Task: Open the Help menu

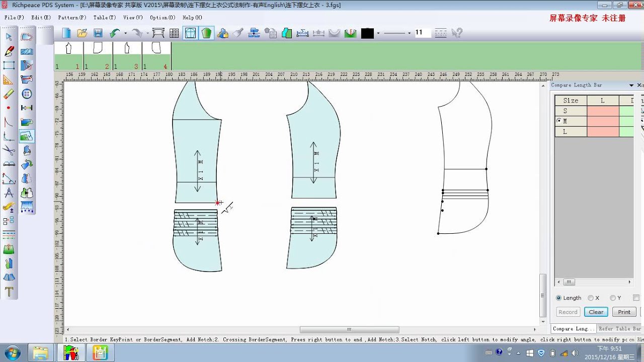Action: click(x=192, y=18)
